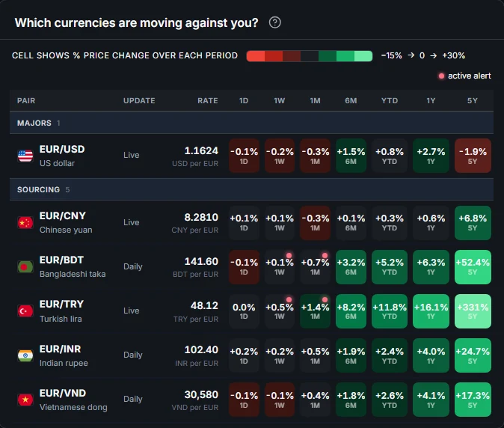Select the EUR/TRY 6M cell showing +8.2%
This screenshot has width=504, height=428.
[351, 311]
